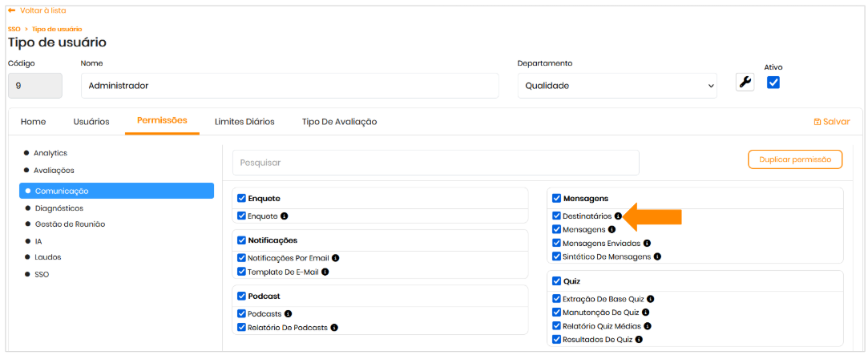Click info icon next to Destinatários
868x359 pixels.
tap(618, 216)
